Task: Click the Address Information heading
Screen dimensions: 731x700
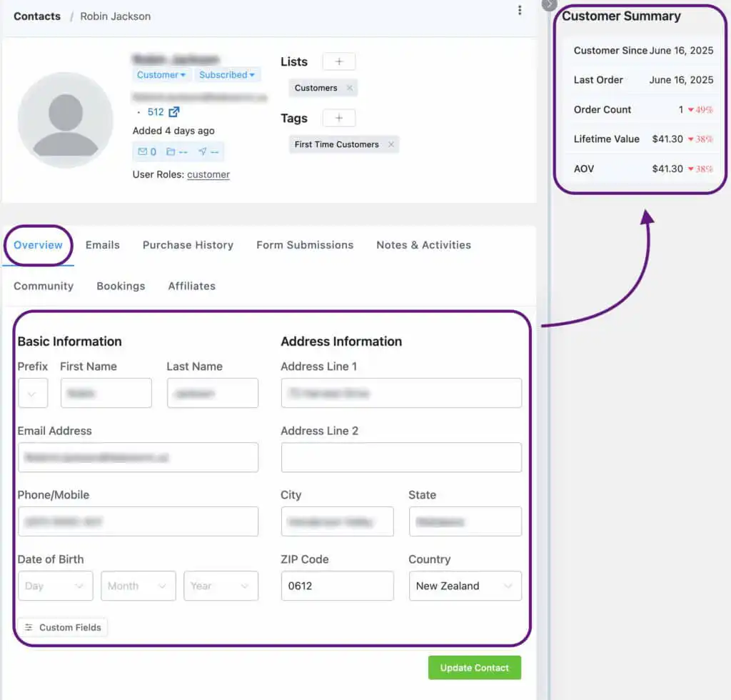Action: click(341, 341)
